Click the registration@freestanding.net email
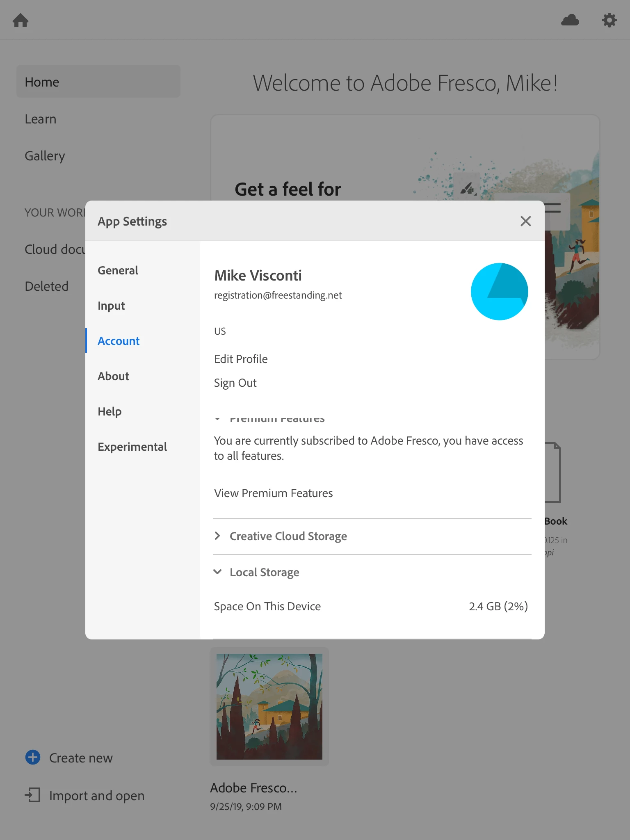This screenshot has height=840, width=630. [x=278, y=295]
